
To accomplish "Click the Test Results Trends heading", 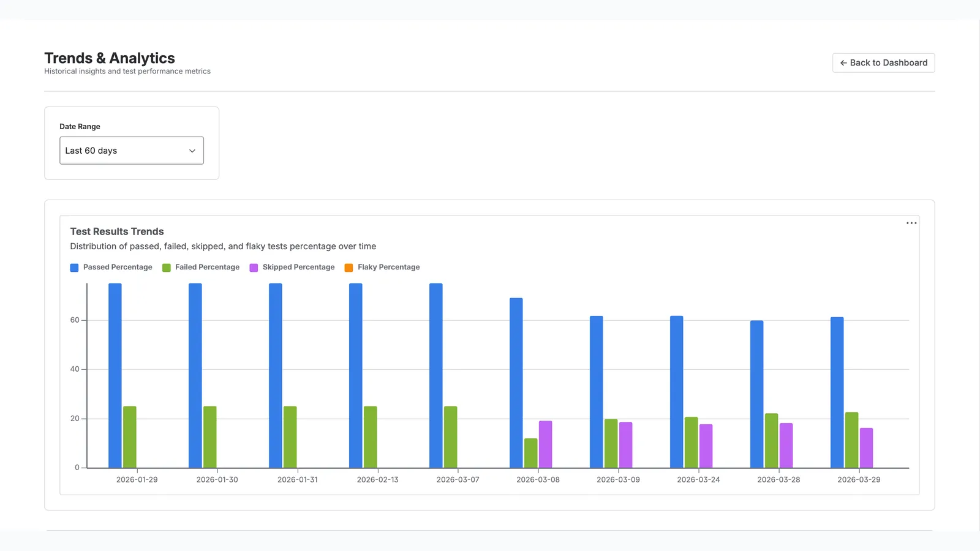I will pos(117,231).
